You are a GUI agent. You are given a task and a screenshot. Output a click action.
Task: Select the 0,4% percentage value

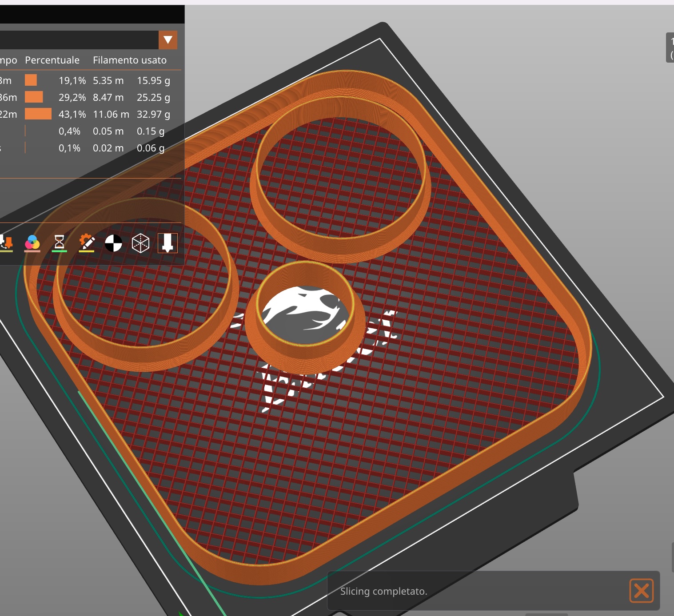point(69,131)
